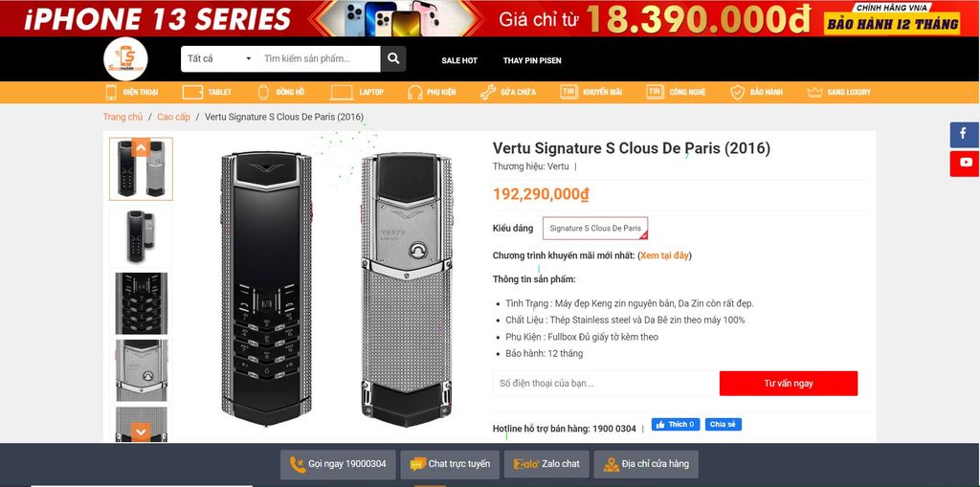Show next thumbnails with down arrow
The height and width of the screenshot is (487, 980).
[141, 432]
